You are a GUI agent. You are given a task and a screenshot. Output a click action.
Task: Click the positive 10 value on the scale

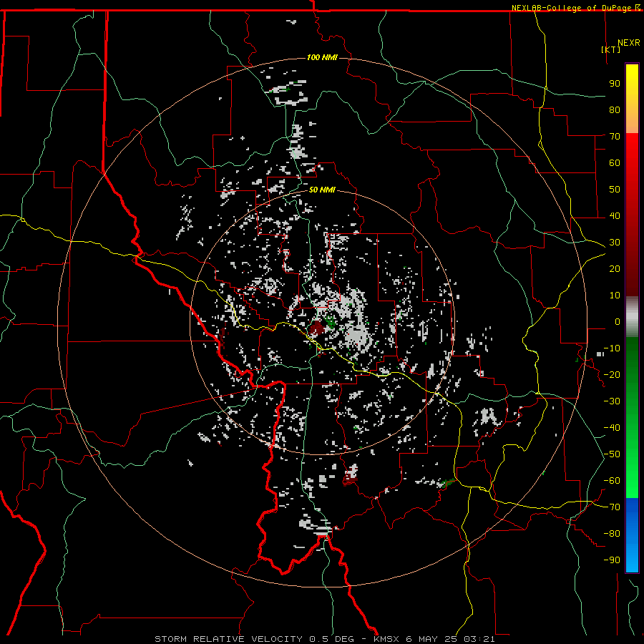pyautogui.click(x=615, y=296)
